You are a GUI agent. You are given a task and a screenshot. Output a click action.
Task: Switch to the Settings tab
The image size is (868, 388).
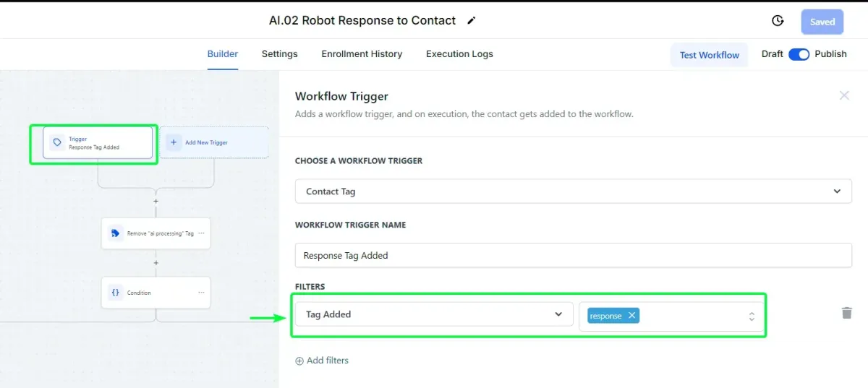(280, 54)
